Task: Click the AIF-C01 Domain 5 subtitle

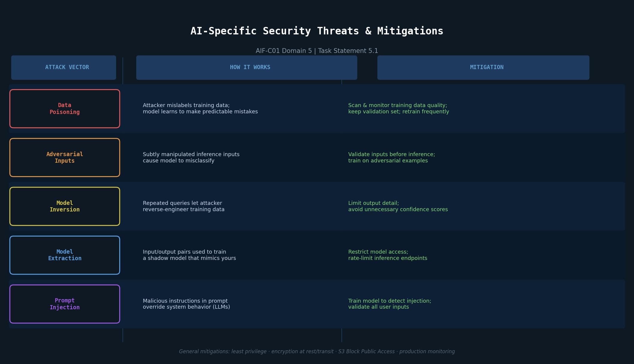Action: (x=317, y=51)
